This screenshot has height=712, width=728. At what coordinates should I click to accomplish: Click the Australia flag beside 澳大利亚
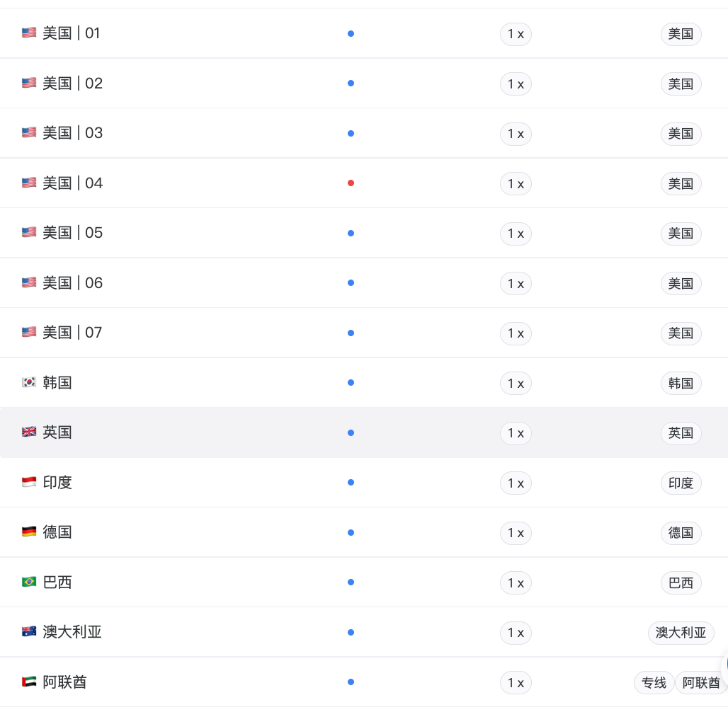pos(29,632)
